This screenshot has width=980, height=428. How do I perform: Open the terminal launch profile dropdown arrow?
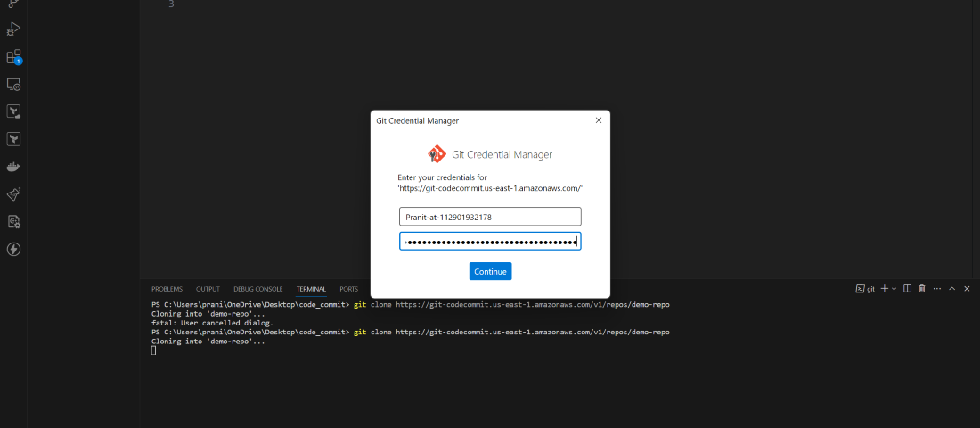tap(894, 289)
